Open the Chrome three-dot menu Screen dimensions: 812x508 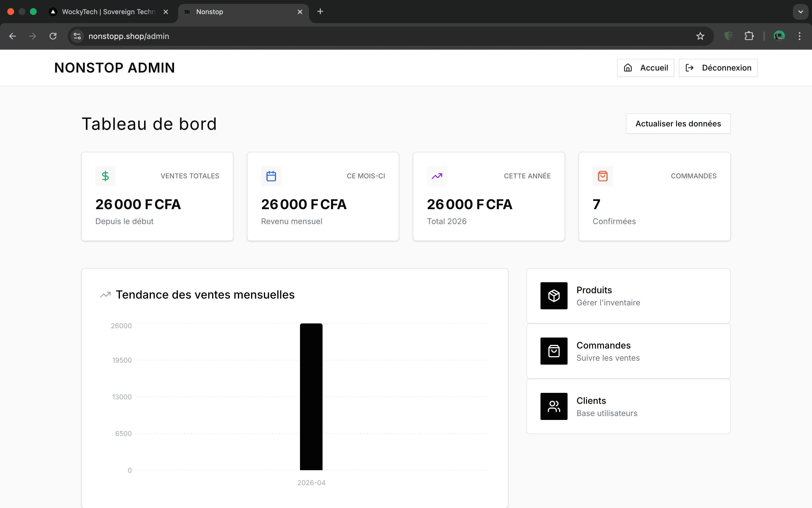(x=800, y=36)
